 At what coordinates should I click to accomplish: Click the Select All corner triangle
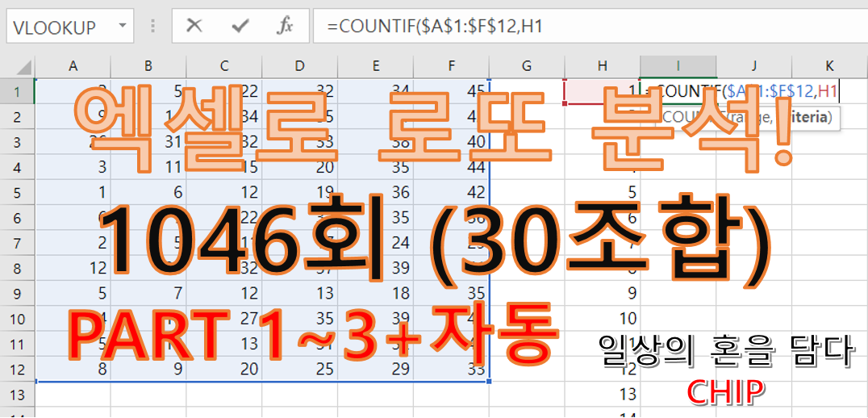(x=23, y=67)
